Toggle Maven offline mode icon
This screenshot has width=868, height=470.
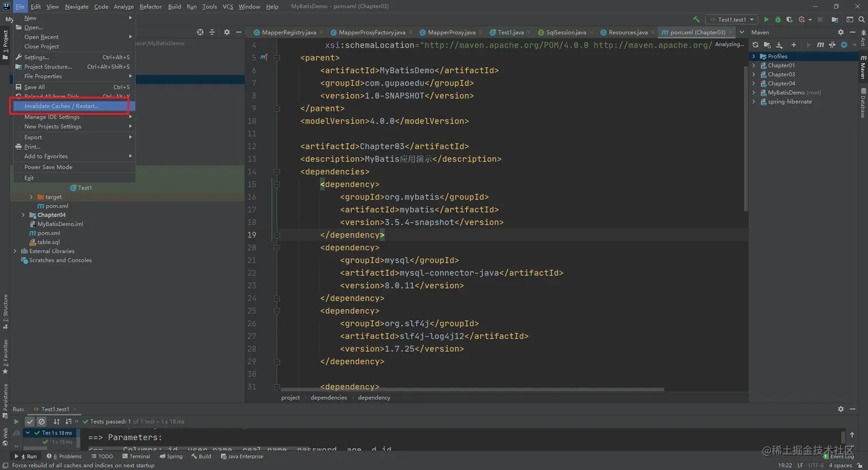tap(832, 45)
